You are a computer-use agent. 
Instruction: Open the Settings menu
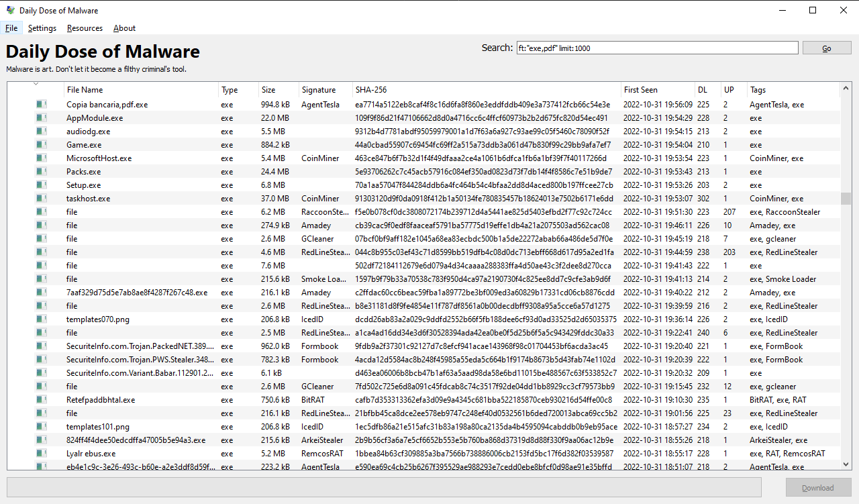pos(42,28)
